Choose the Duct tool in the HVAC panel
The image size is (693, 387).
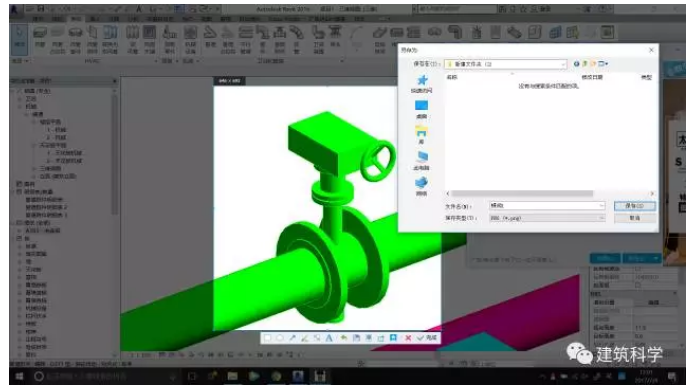pyautogui.click(x=40, y=38)
